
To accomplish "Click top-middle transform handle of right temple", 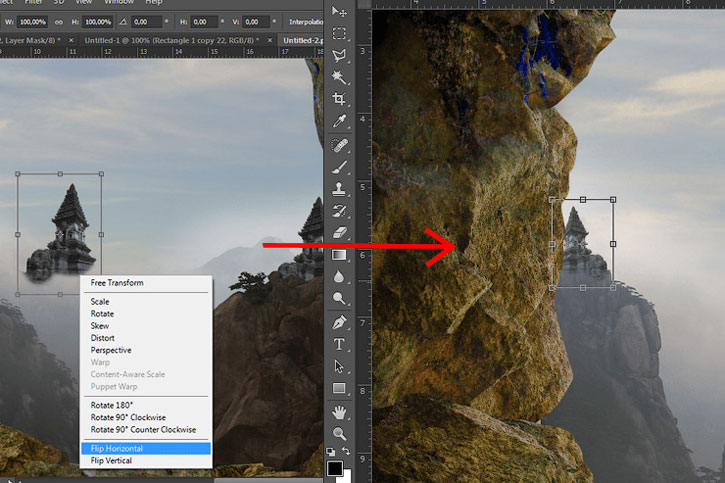I will [x=583, y=200].
